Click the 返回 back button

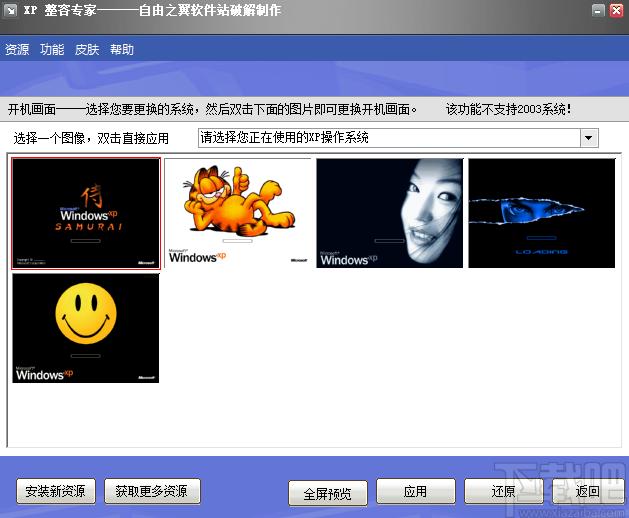coord(588,491)
